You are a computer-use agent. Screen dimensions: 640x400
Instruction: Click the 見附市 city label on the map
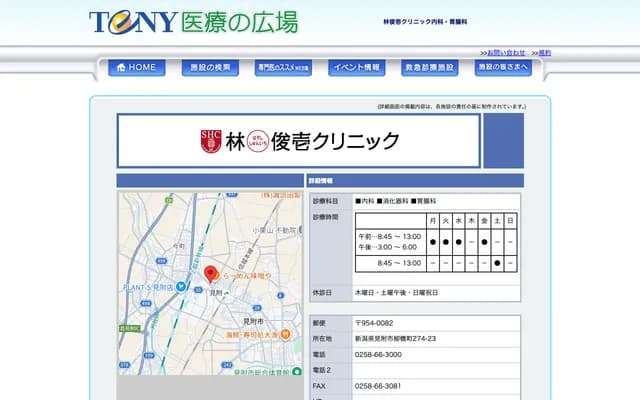253,322
